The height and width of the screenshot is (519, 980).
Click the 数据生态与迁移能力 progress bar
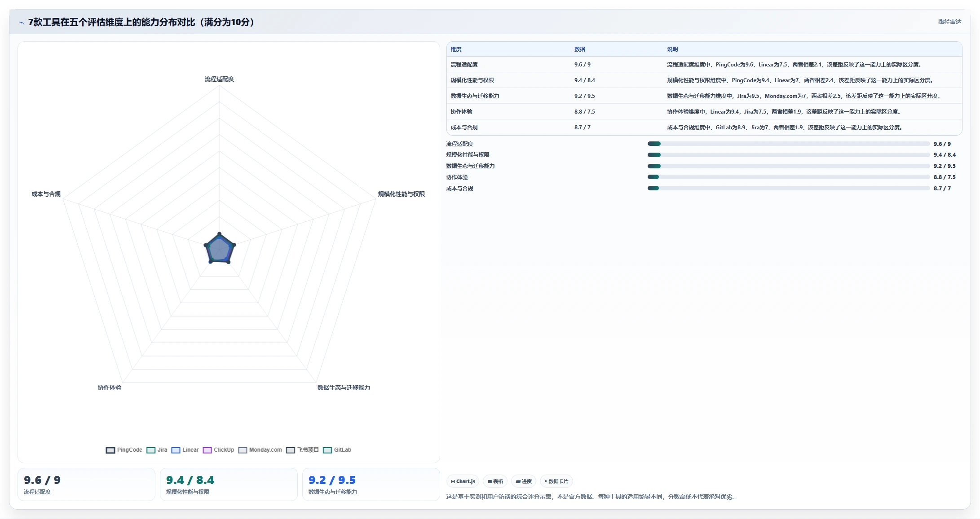pos(788,166)
